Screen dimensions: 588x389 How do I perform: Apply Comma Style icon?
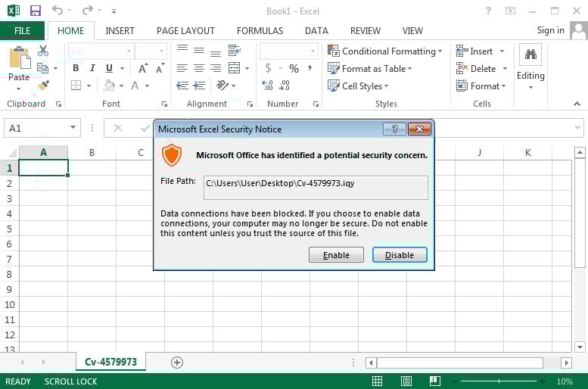tap(310, 68)
